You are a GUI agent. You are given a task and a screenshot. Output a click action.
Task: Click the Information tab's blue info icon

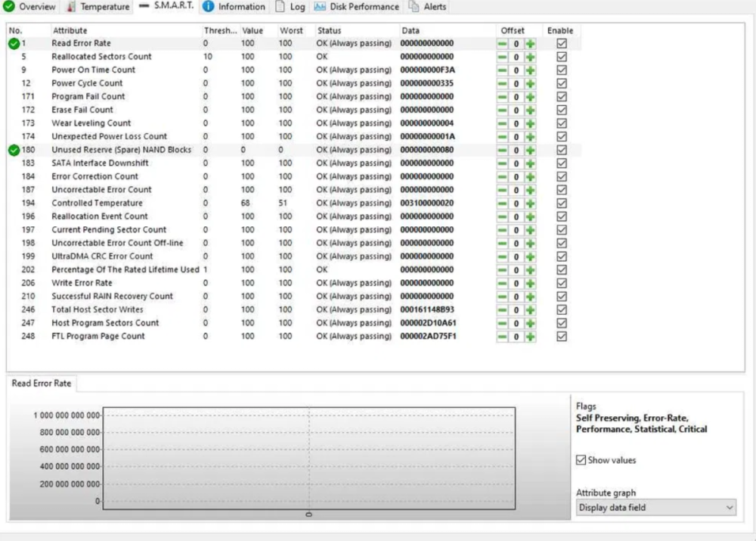(208, 7)
